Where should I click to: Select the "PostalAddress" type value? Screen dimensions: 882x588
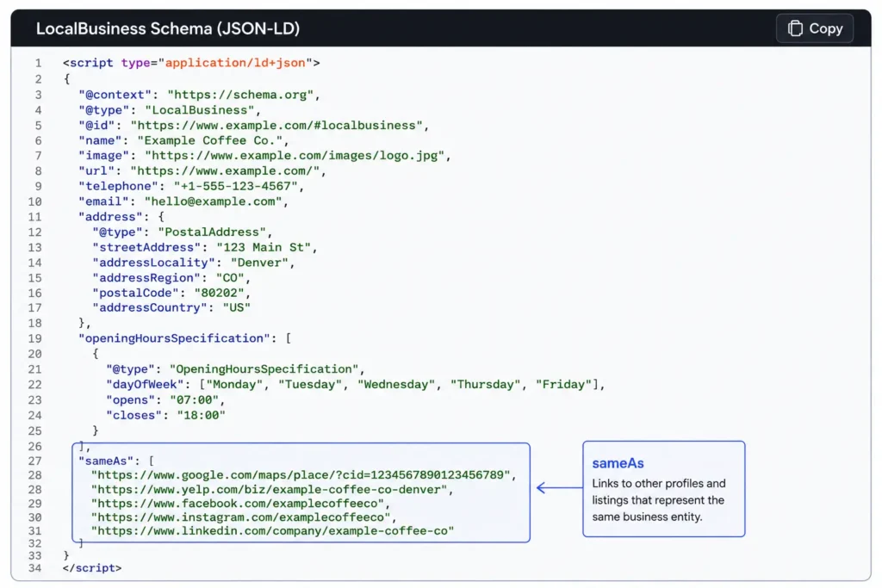click(x=212, y=232)
